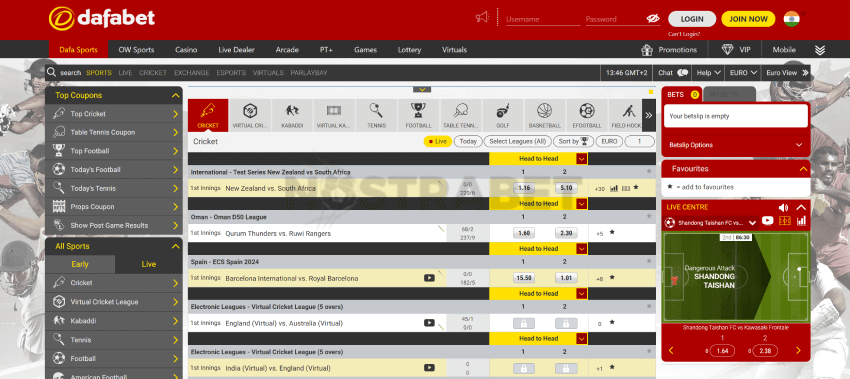Open the EURO odds format dropdown in top bar
This screenshot has width=850, height=379.
click(x=743, y=73)
